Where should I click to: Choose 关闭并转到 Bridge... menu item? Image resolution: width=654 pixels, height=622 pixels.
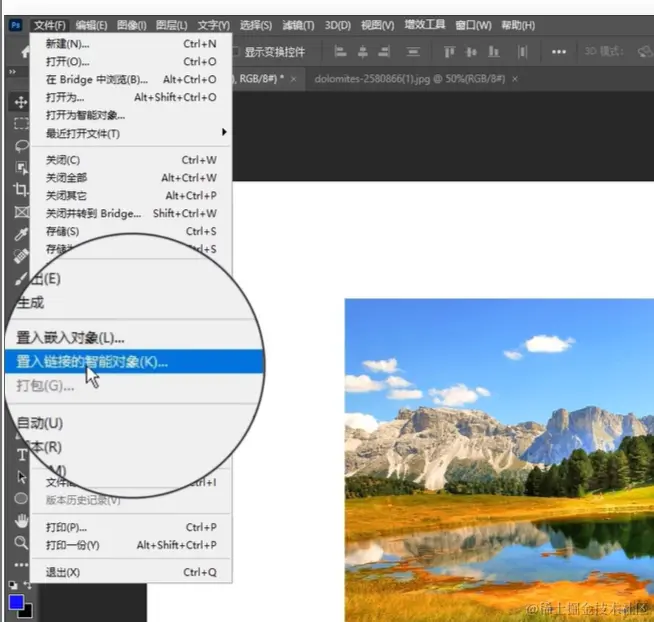click(x=131, y=214)
